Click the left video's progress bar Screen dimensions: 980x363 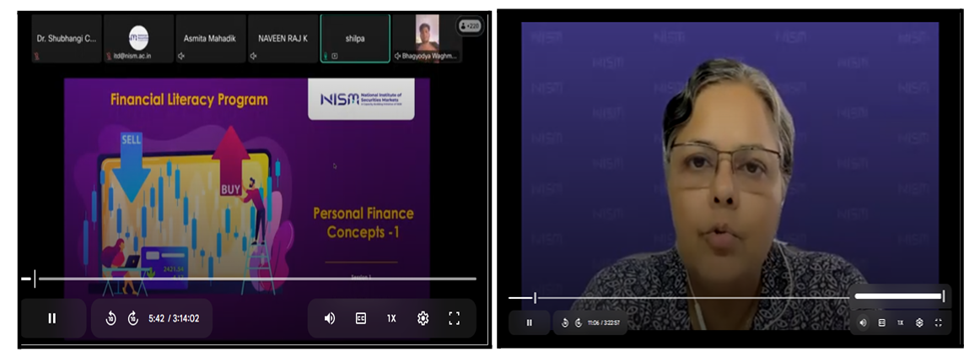(253, 279)
